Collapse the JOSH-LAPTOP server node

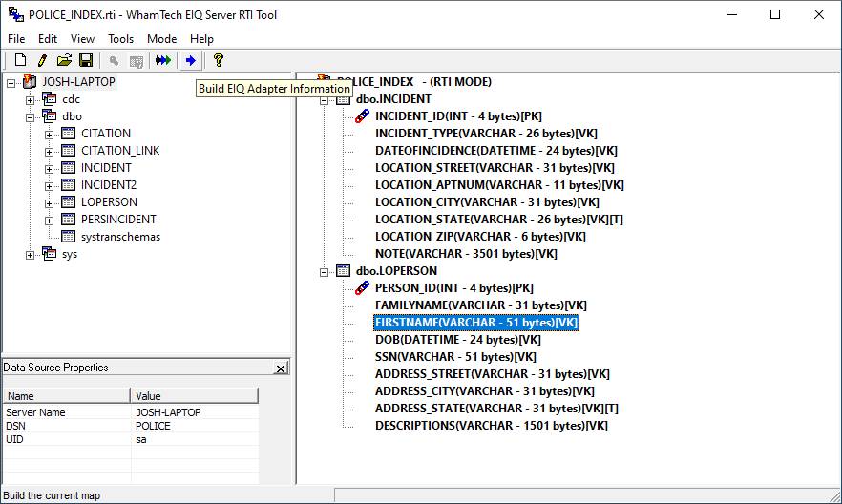point(11,83)
